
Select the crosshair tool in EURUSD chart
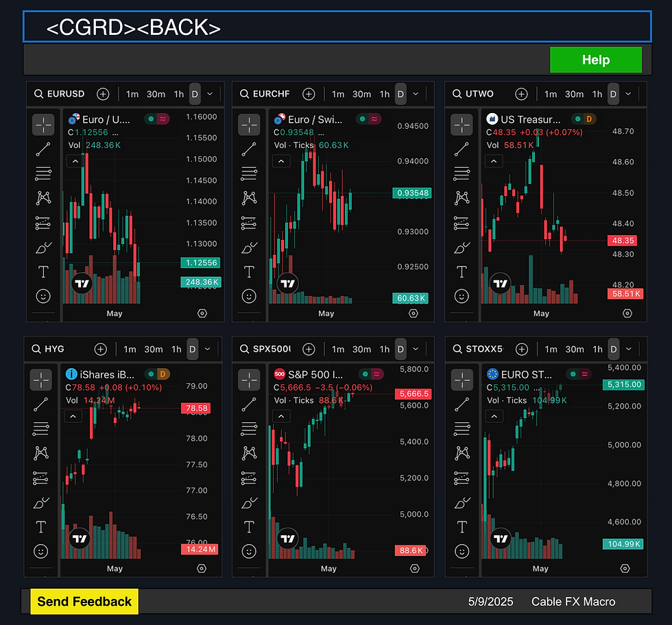(43, 125)
